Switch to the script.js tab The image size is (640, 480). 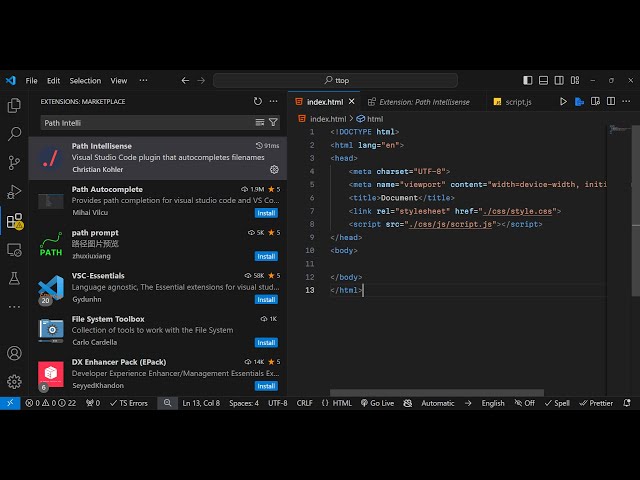coord(516,101)
